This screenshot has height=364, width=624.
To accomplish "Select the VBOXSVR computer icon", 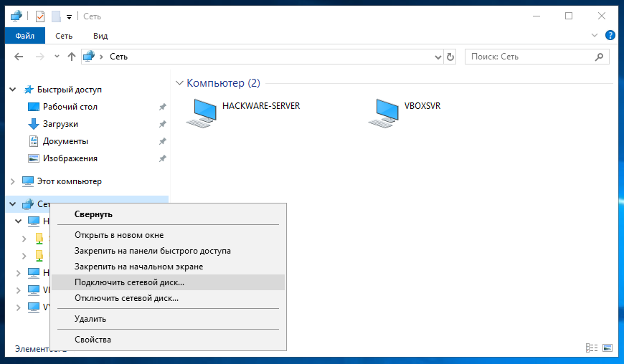I will click(383, 112).
